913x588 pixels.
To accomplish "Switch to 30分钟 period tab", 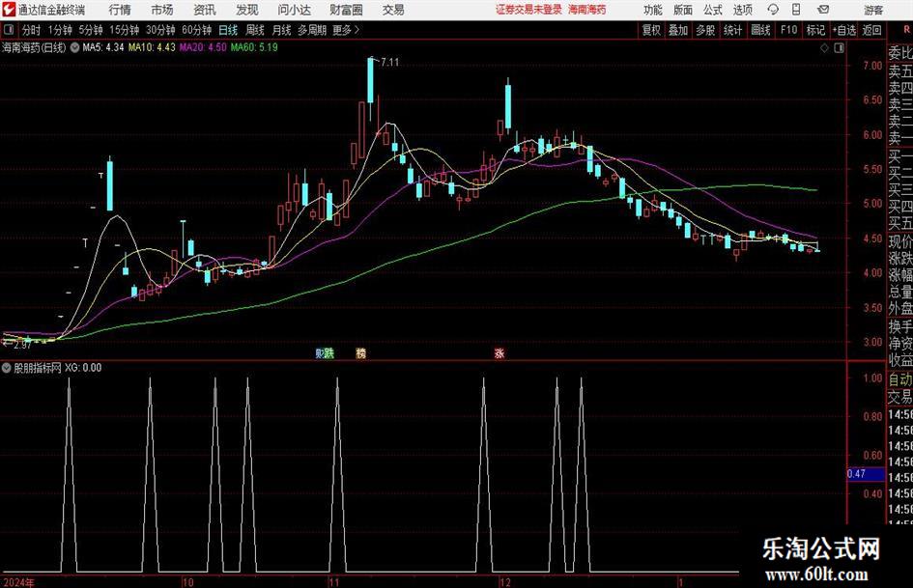I will [160, 30].
